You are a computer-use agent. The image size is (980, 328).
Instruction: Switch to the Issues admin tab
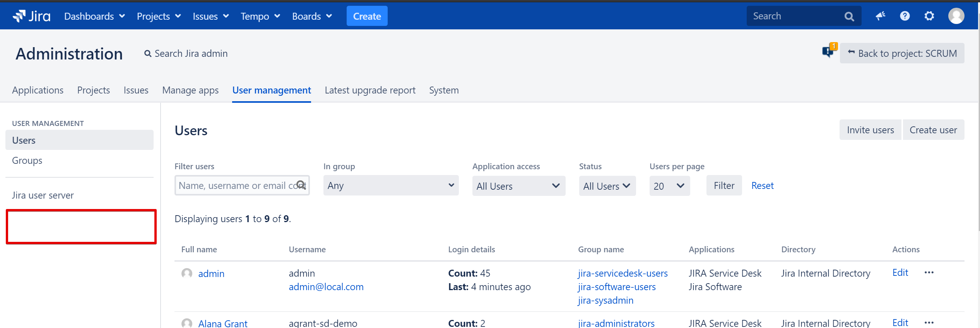coord(136,90)
